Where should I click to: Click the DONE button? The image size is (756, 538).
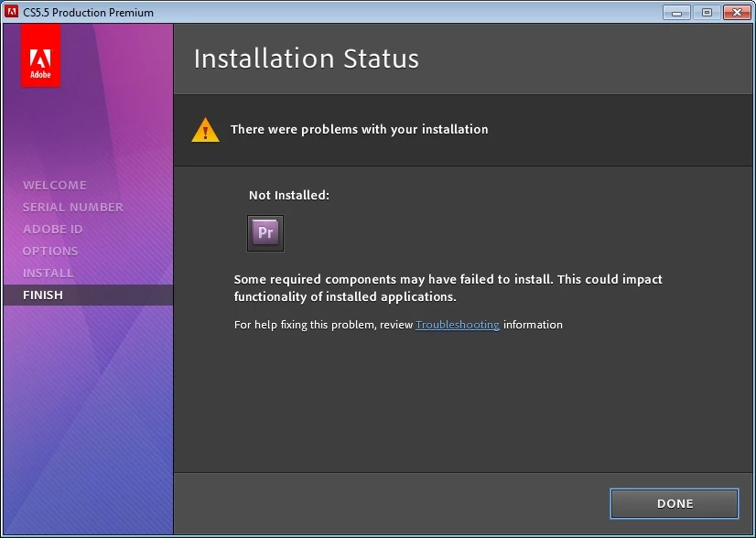[674, 503]
